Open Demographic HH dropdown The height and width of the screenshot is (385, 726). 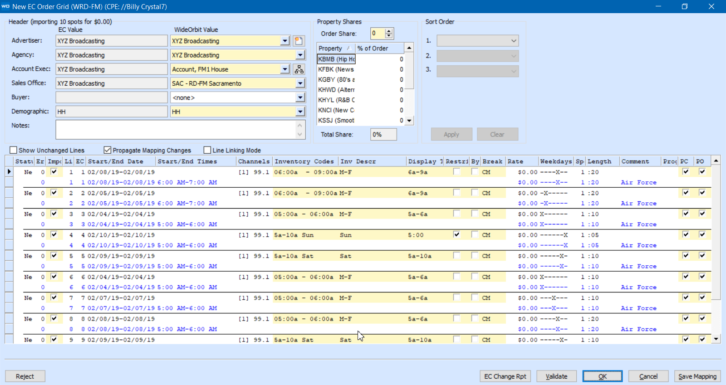(300, 112)
